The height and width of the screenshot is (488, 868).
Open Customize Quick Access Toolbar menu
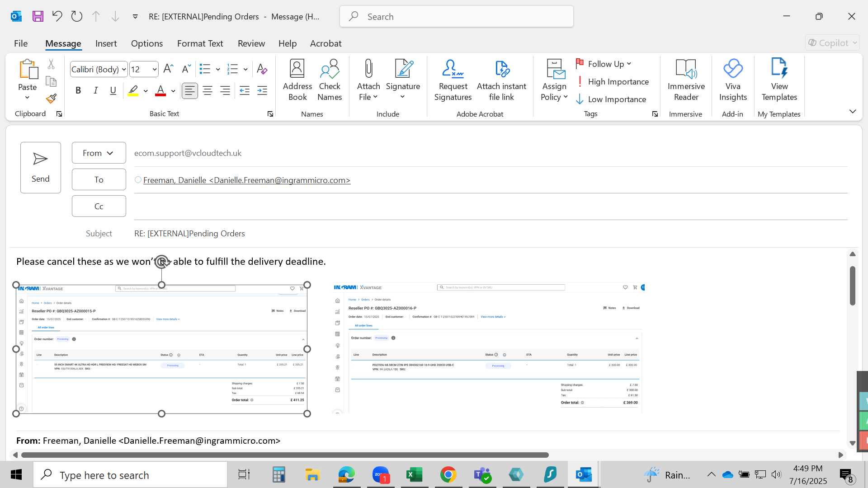coord(135,17)
